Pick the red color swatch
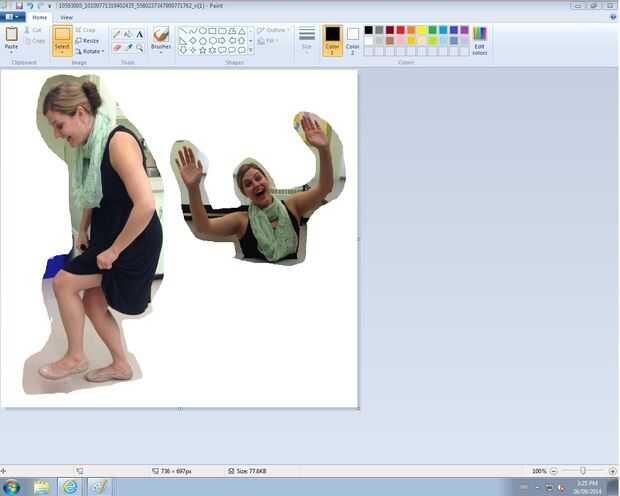620x496 pixels. 401,30
